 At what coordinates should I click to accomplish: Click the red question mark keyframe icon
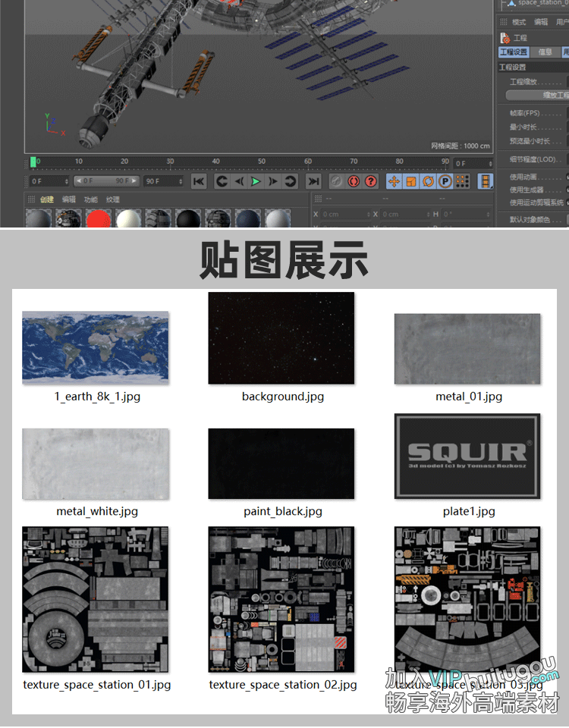point(371,181)
